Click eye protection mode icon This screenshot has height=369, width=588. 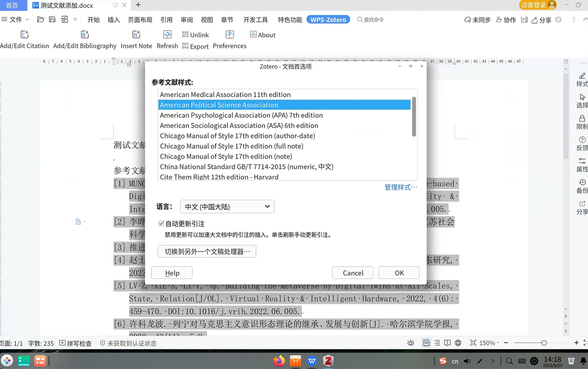[x=410, y=343]
